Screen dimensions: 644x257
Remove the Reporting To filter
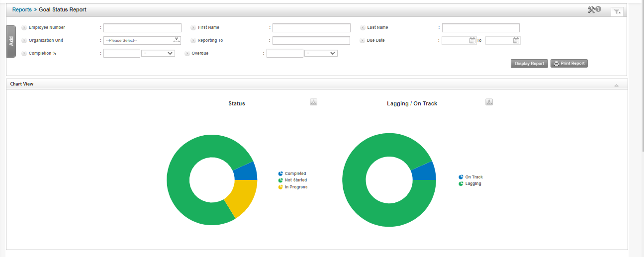point(193,41)
